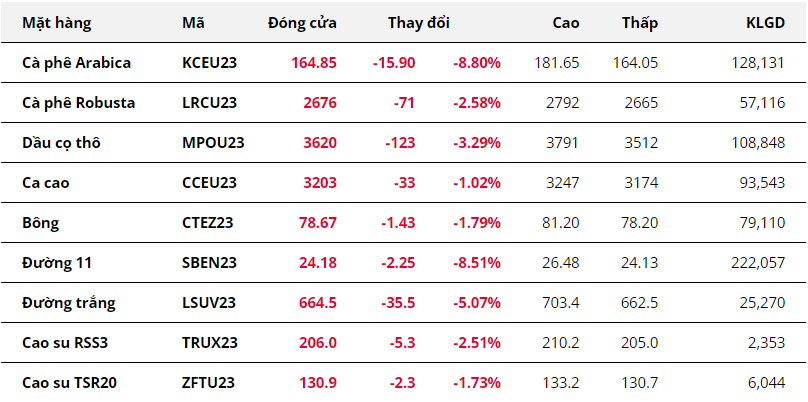Open the Cao su TSR20 commodity

coord(70,382)
